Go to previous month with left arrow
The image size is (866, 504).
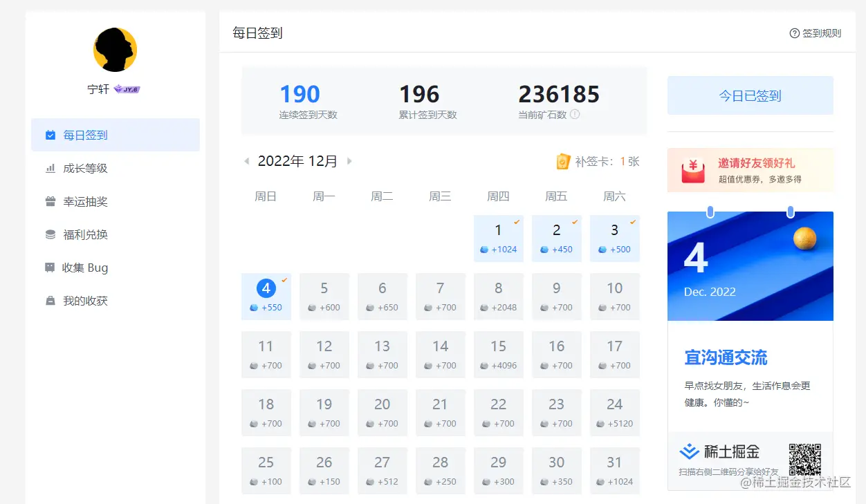coord(246,161)
